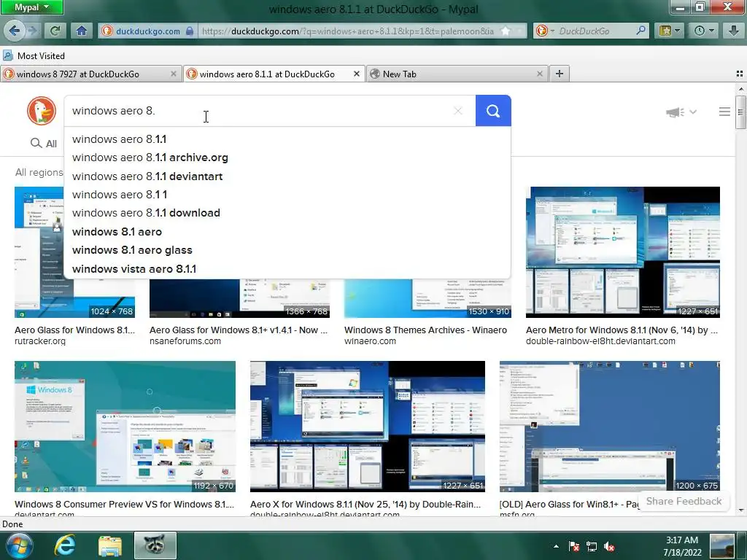Close the 'windows aero 8.1.1' tab

coord(356,74)
